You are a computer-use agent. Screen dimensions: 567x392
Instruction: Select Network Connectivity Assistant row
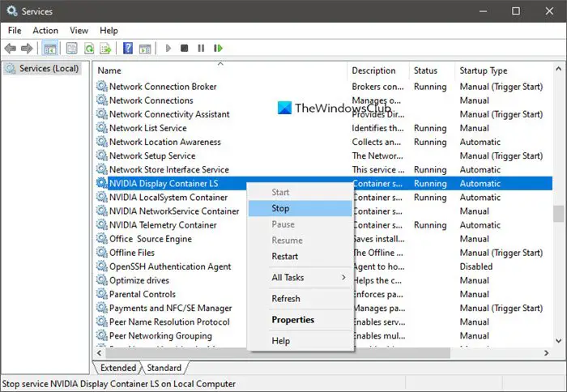click(324, 114)
